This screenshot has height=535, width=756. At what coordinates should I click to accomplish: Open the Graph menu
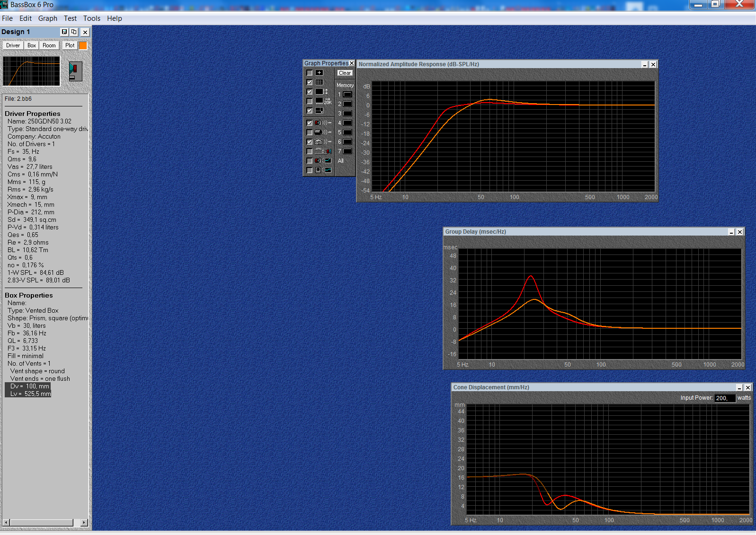coord(48,18)
